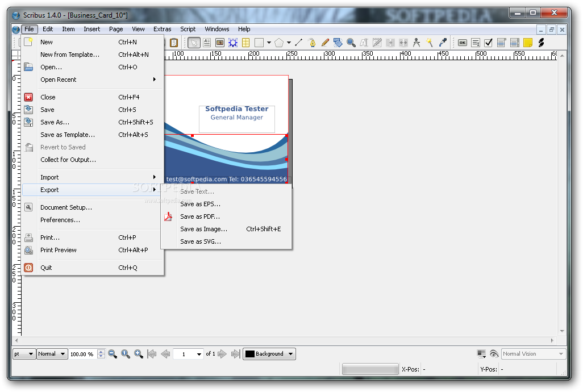
Task: Click the Export menu entry
Action: click(92, 190)
